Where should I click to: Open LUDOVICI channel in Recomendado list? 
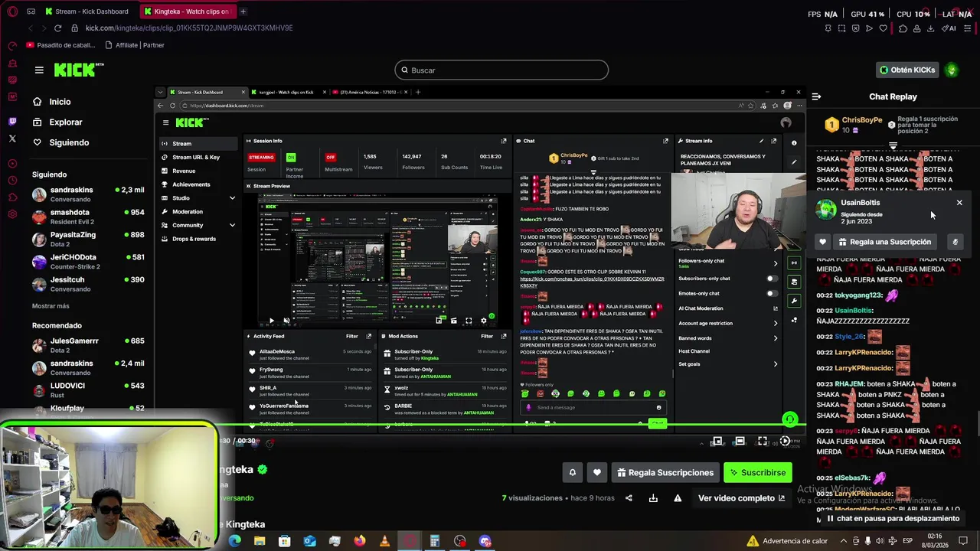click(88, 390)
